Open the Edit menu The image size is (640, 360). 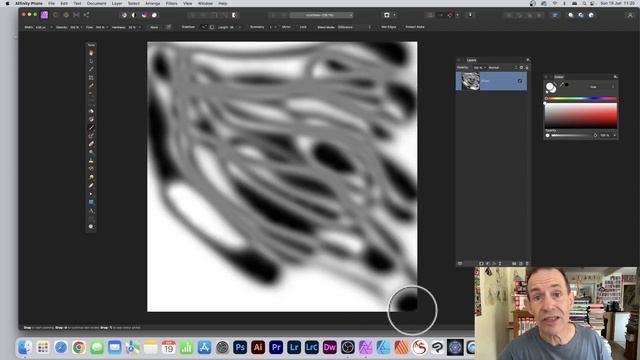(64, 3)
